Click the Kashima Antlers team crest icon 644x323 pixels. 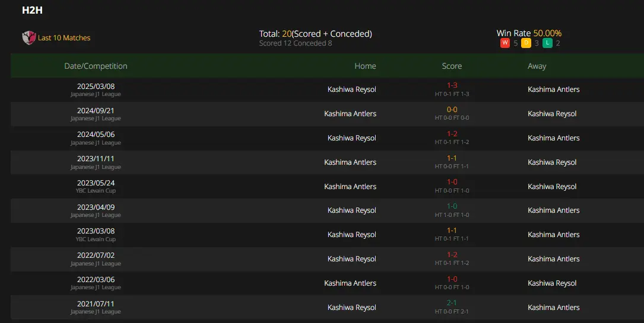pos(28,38)
